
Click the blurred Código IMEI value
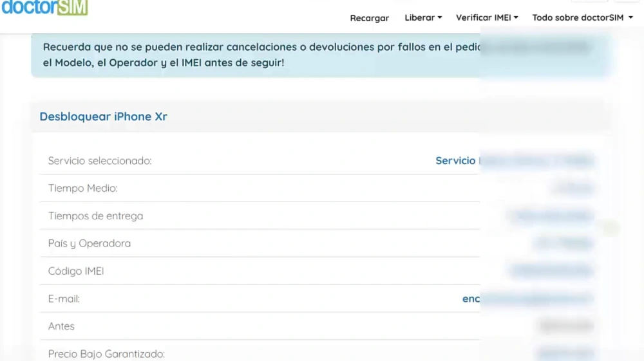[x=551, y=272]
